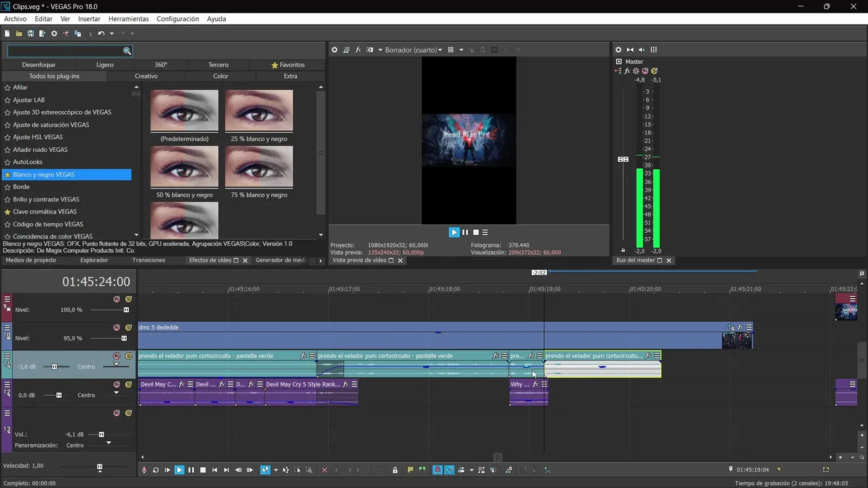Open the Medios de proyecto tab
The height and width of the screenshot is (488, 868).
[31, 260]
